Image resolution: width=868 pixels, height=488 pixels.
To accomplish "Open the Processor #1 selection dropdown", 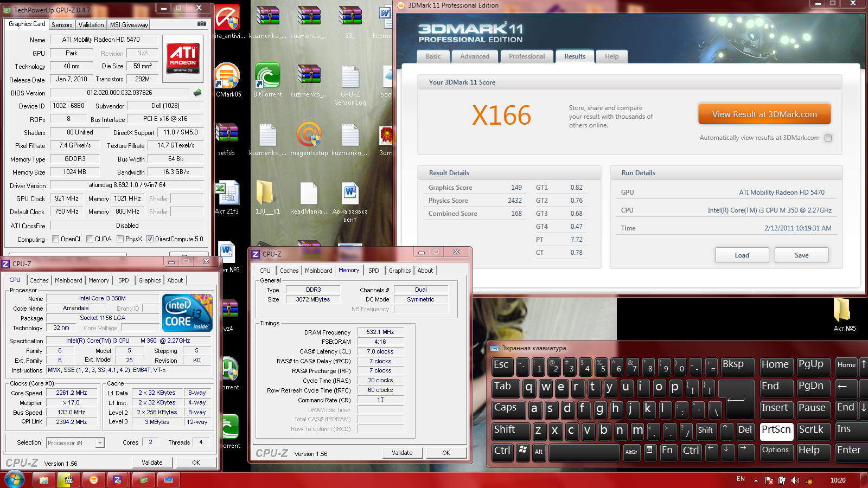I will 100,443.
